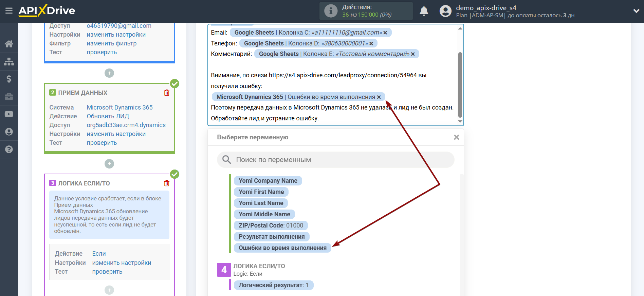Click изменить фильтр link
The width and height of the screenshot is (644, 296).
pyautogui.click(x=111, y=43)
